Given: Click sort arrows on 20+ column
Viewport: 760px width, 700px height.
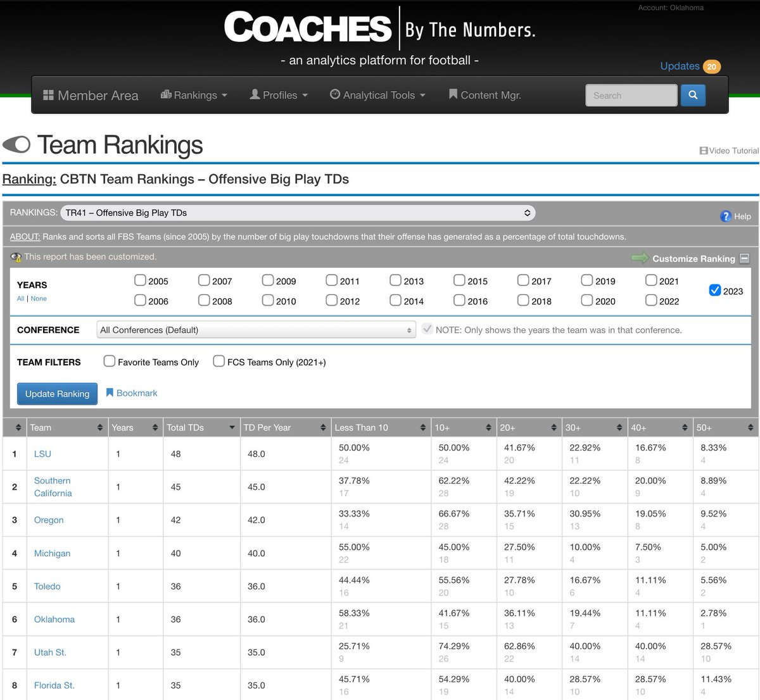Looking at the screenshot, I should [554, 428].
